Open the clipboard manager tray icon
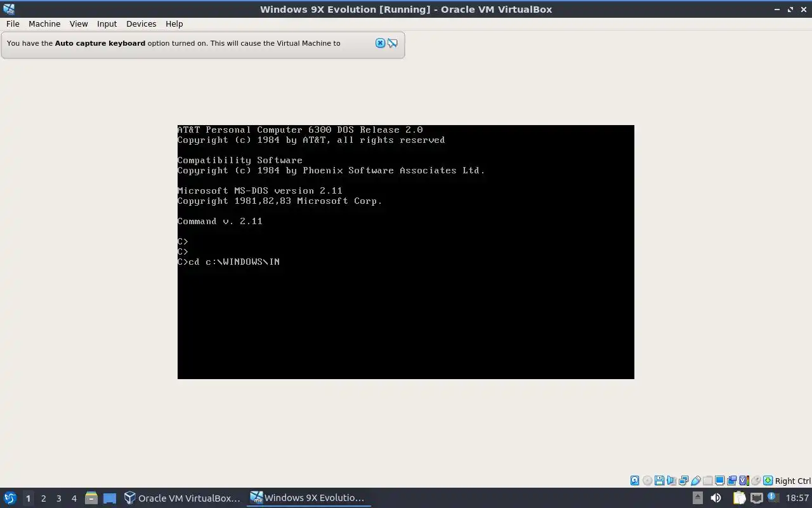The width and height of the screenshot is (812, 508). (740, 498)
